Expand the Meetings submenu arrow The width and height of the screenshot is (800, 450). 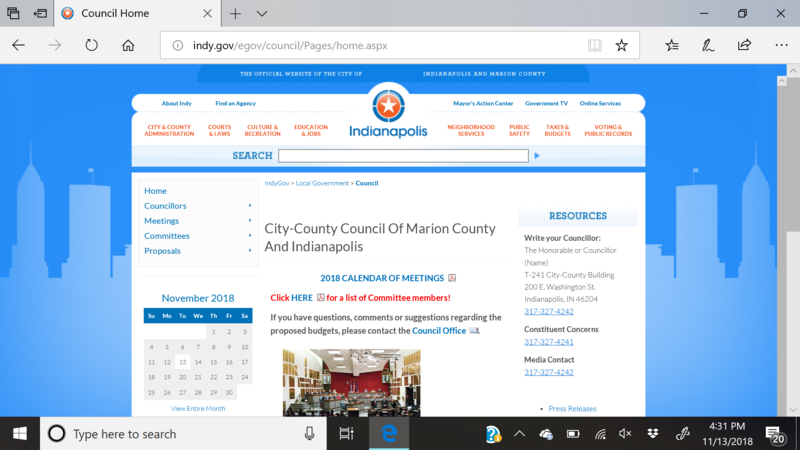pyautogui.click(x=250, y=220)
